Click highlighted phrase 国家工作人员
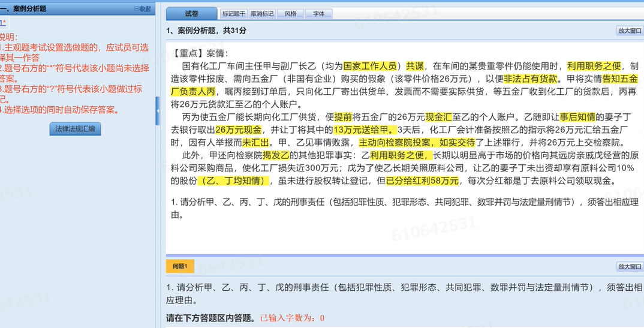The width and height of the screenshot is (644, 328). click(x=370, y=66)
